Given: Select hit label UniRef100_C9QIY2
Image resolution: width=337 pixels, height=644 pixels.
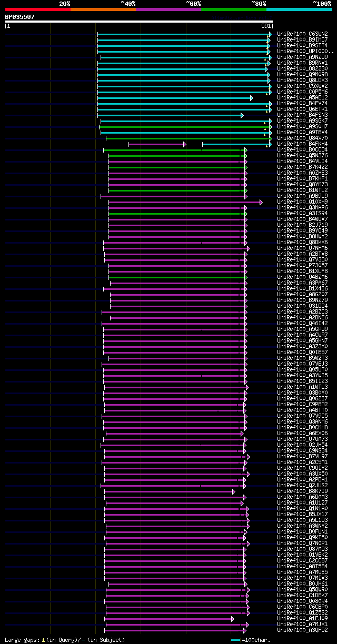Looking at the screenshot, I should (x=302, y=468).
